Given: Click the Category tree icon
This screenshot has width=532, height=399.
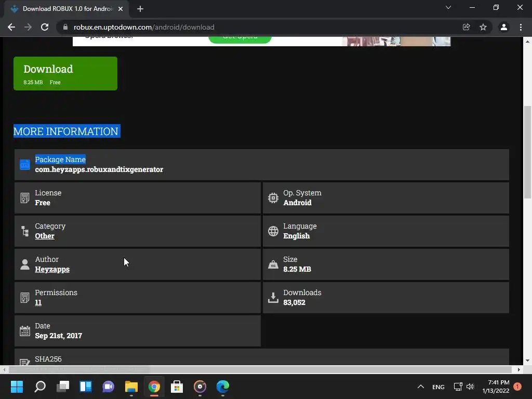Looking at the screenshot, I should pos(25,231).
